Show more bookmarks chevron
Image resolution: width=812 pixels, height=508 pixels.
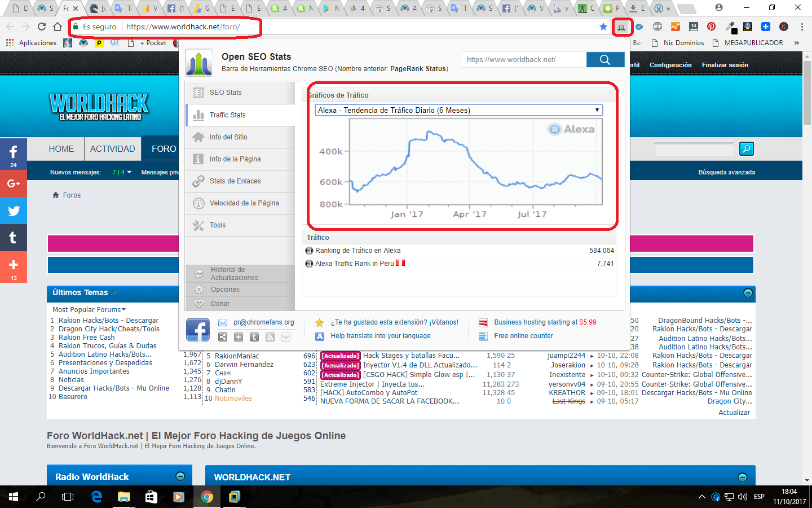coord(797,43)
